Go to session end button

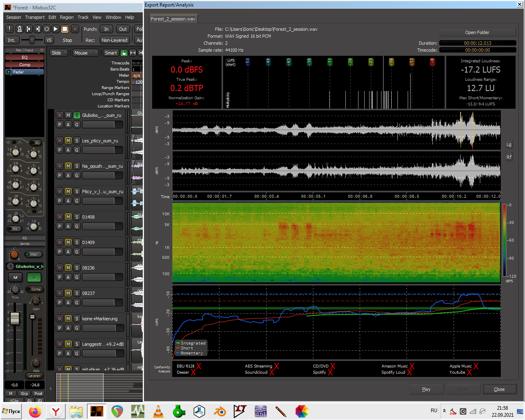tap(37, 29)
